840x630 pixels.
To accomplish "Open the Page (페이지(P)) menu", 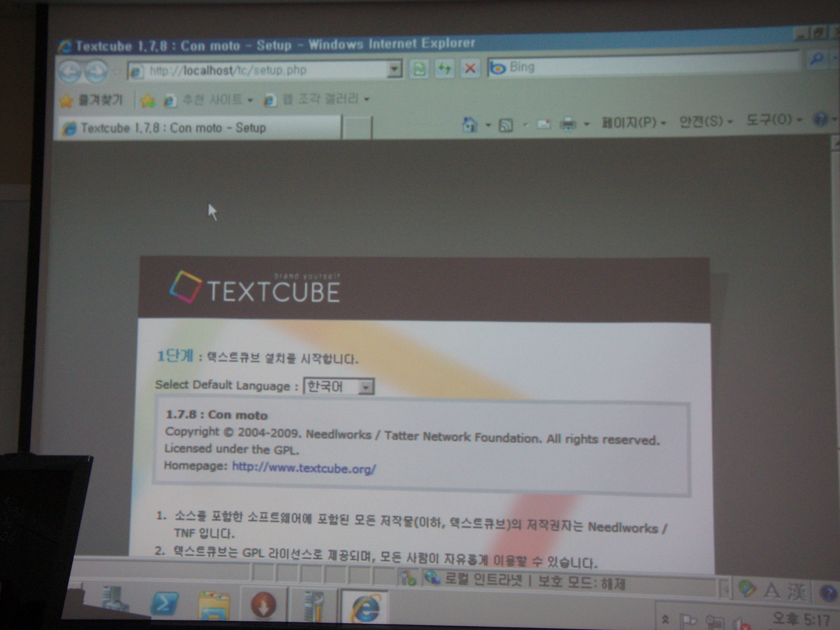I will 634,123.
